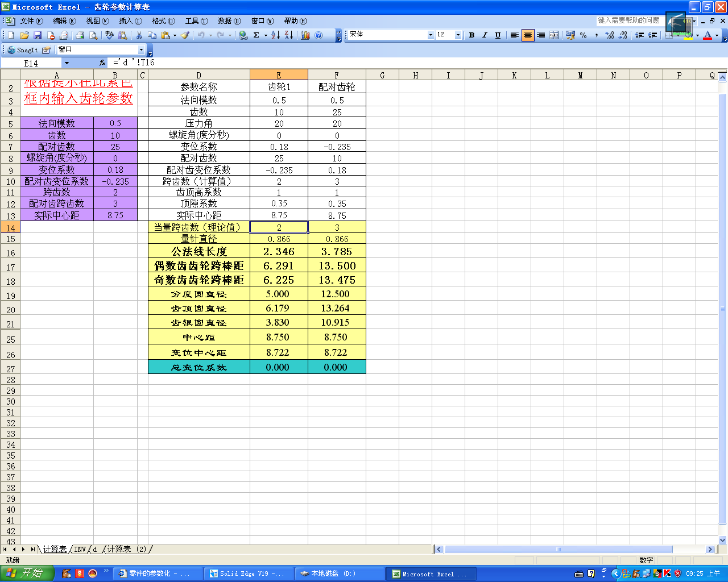
Task: Create a new workbook with the New icon
Action: (x=11, y=35)
